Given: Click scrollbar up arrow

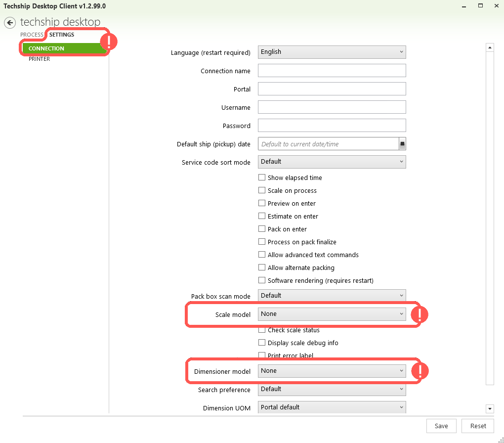Looking at the screenshot, I should click(x=490, y=47).
